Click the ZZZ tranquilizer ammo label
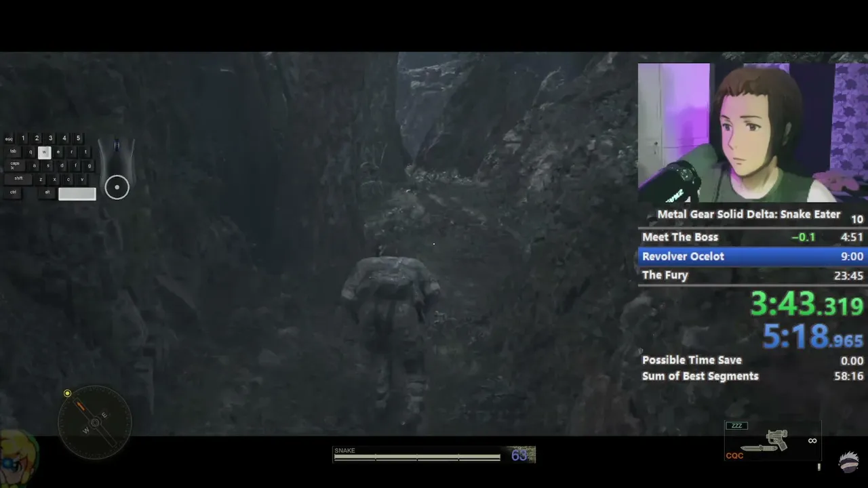Viewport: 868px width, 488px height. tap(736, 426)
